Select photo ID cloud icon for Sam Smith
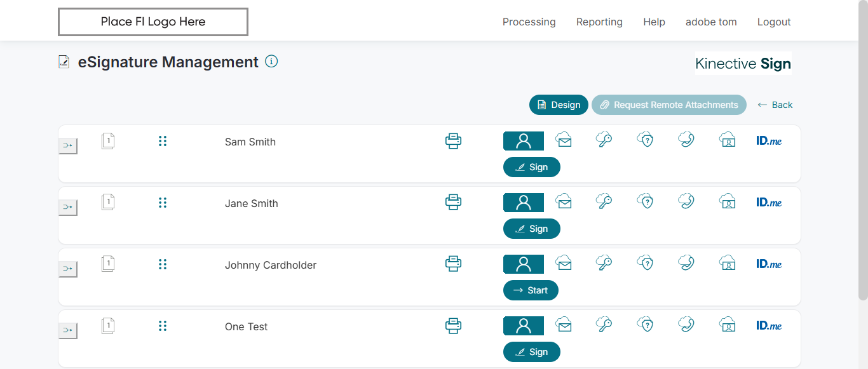 (728, 140)
